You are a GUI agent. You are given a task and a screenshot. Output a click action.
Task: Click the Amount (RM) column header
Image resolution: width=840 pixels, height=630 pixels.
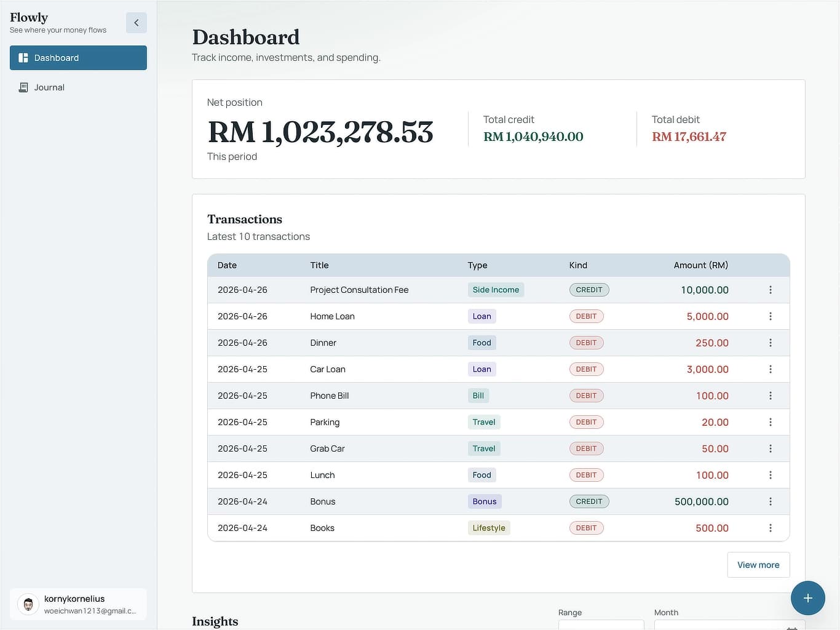(x=701, y=265)
